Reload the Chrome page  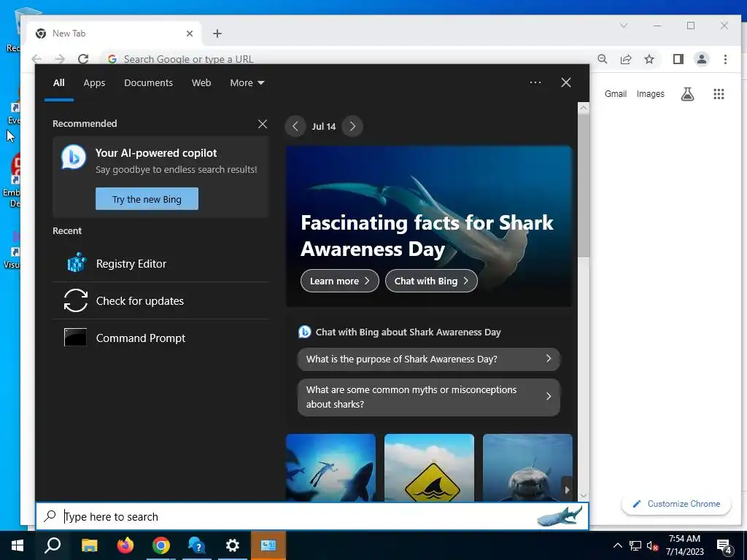(x=83, y=59)
